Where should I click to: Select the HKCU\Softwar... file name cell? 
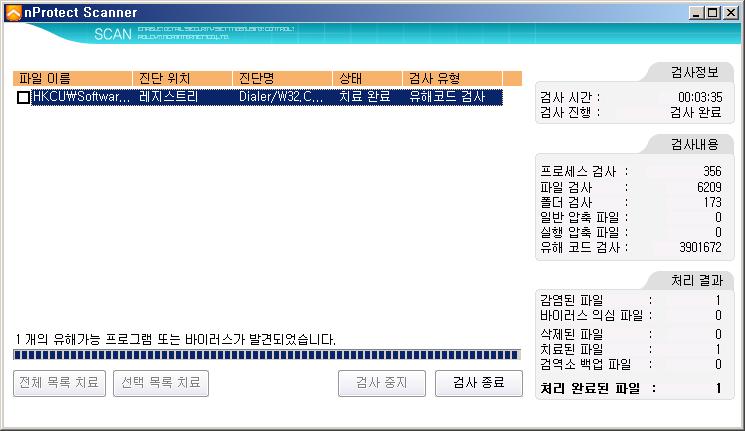click(81, 97)
